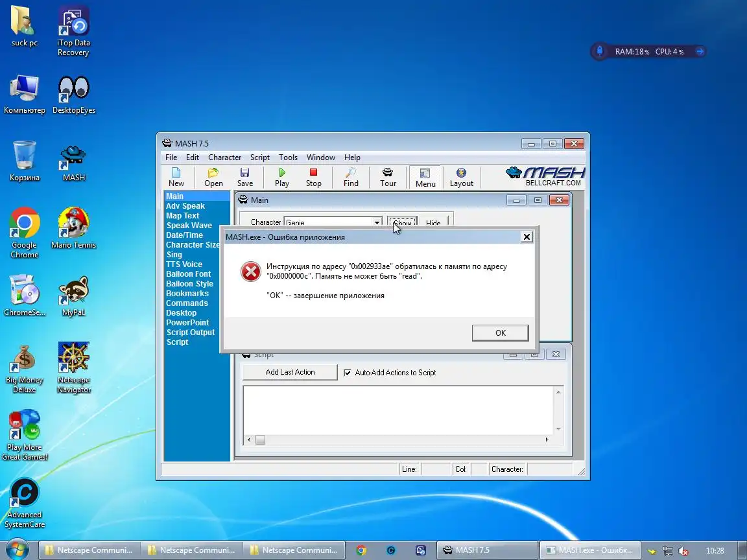The width and height of the screenshot is (747, 560).
Task: Click OK in the error dialog
Action: 500,333
